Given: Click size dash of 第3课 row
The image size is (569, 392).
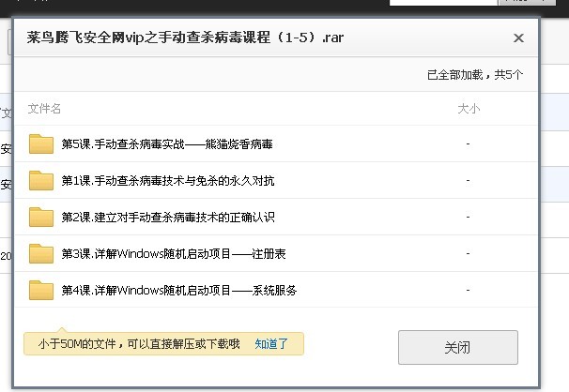Looking at the screenshot, I should (469, 253).
